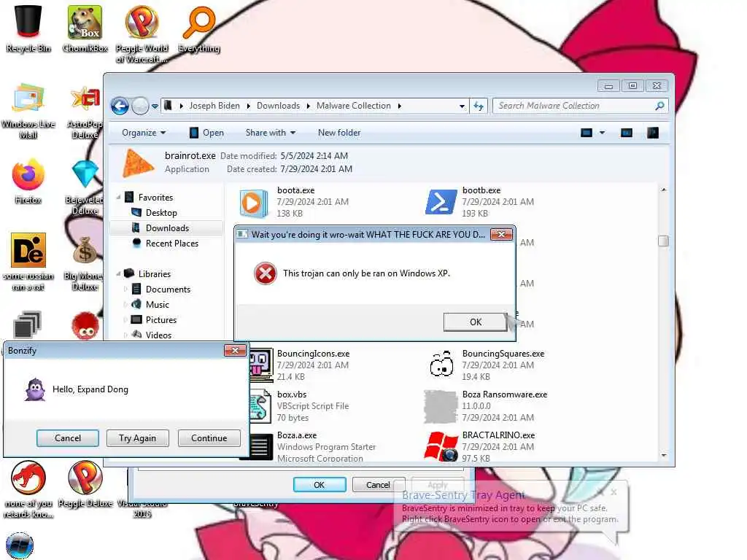Show the preview pane in Explorer toolbar

627,133
